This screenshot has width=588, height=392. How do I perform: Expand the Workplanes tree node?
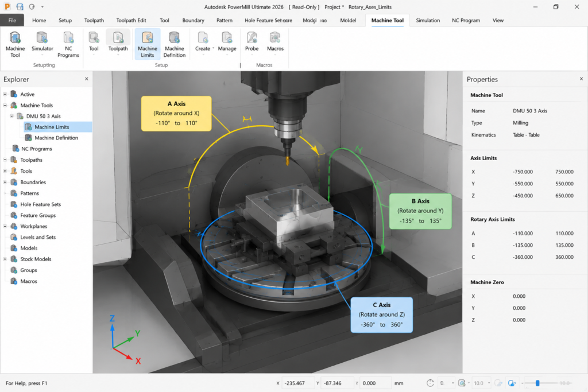pos(5,226)
